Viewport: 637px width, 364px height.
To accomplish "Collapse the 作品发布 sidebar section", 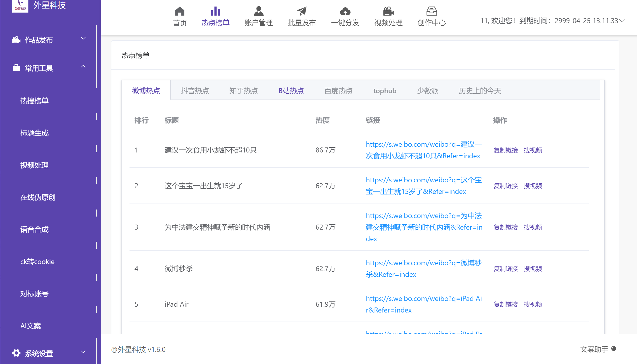I will [x=83, y=38].
